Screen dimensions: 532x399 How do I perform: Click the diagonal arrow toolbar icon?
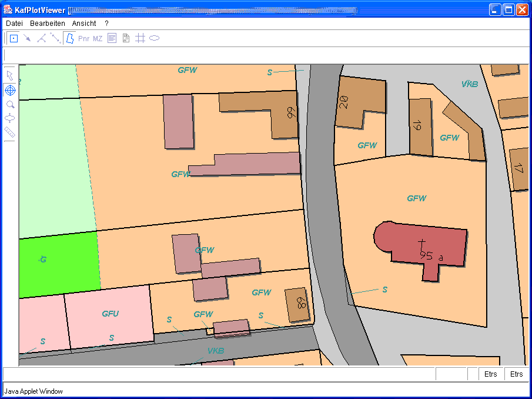coord(28,38)
